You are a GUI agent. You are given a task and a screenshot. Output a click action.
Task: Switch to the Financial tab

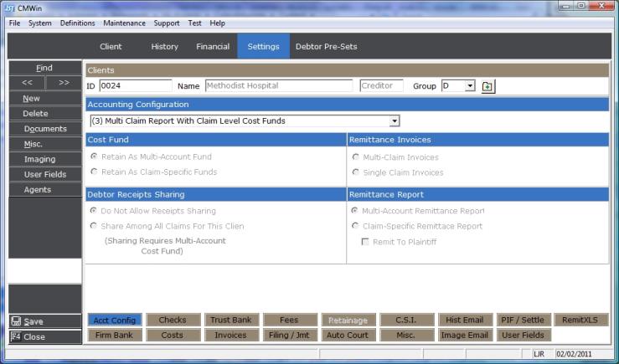click(213, 47)
